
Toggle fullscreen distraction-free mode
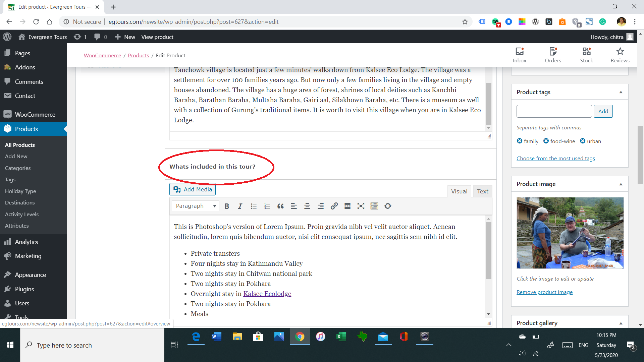tap(361, 206)
